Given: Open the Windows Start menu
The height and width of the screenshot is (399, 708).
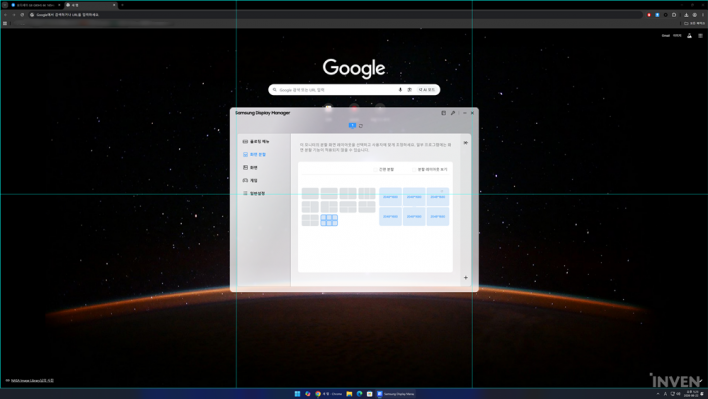Looking at the screenshot, I should click(x=297, y=394).
